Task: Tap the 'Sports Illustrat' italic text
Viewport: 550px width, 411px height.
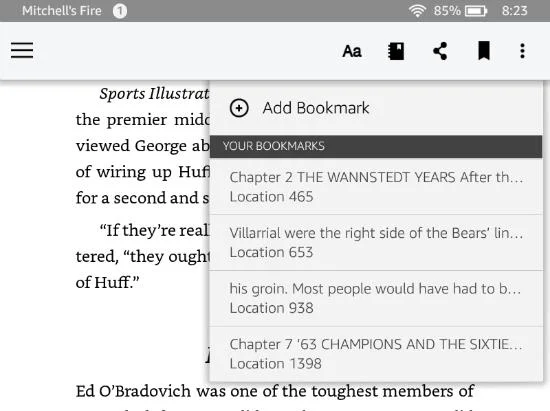Action: (154, 94)
